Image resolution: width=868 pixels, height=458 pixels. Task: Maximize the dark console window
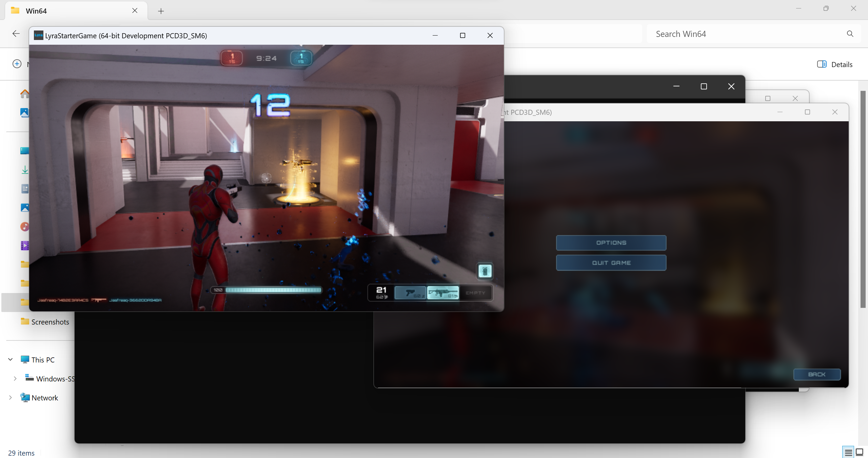[704, 86]
